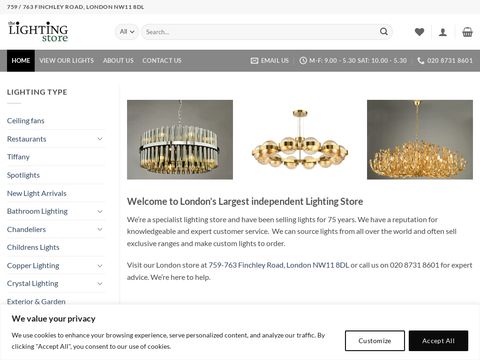Open the Restaurants category link
480x360 pixels.
[x=27, y=139]
